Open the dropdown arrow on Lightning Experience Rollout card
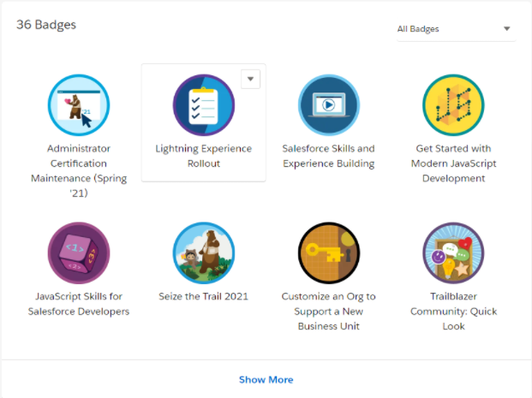The image size is (532, 398). 250,79
